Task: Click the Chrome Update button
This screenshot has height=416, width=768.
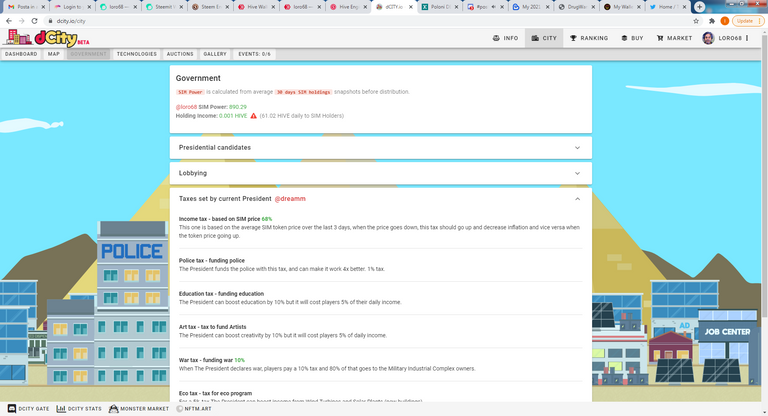Action: pos(747,21)
